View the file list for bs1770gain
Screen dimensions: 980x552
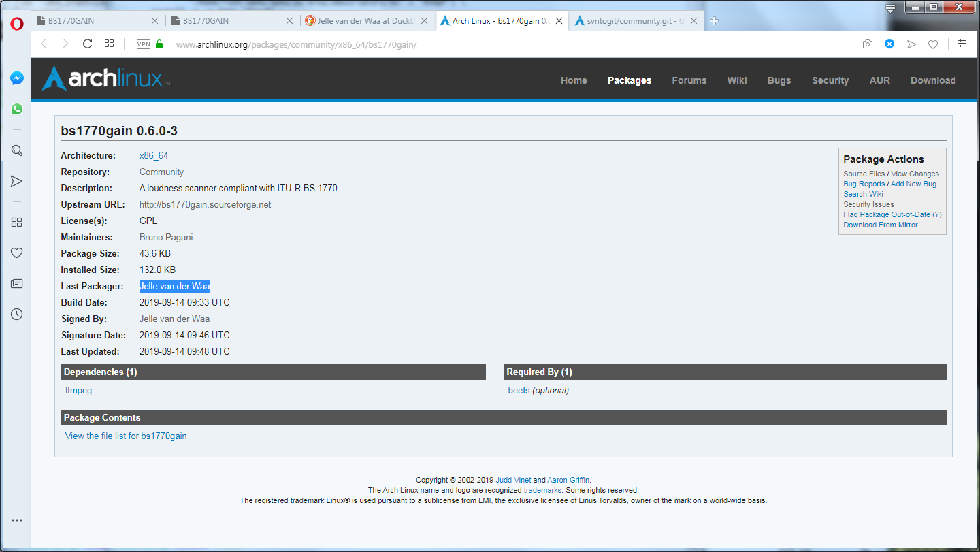pos(126,436)
